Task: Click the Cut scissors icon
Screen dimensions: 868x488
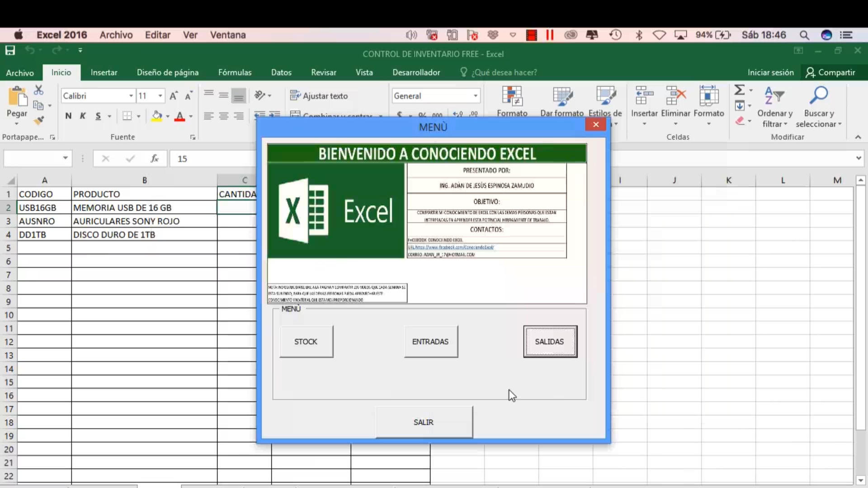Action: [x=39, y=90]
